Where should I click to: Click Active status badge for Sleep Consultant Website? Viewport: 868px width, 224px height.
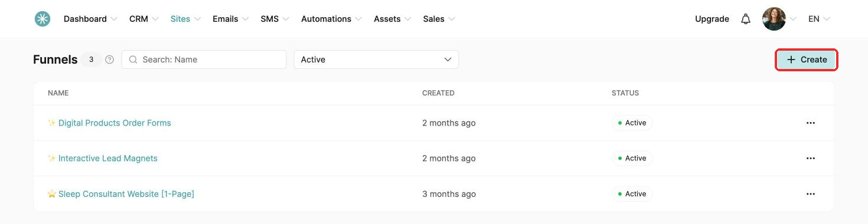pos(632,194)
